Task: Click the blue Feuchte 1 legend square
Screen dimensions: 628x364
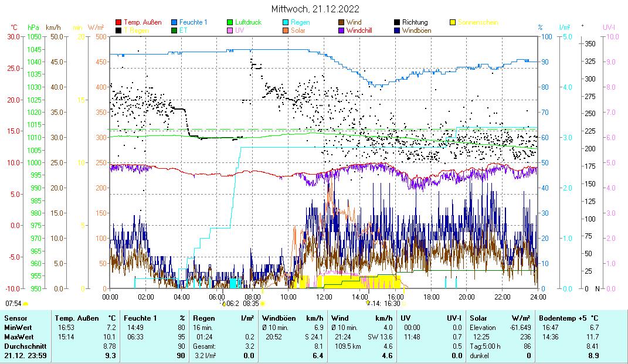Action: pos(175,23)
